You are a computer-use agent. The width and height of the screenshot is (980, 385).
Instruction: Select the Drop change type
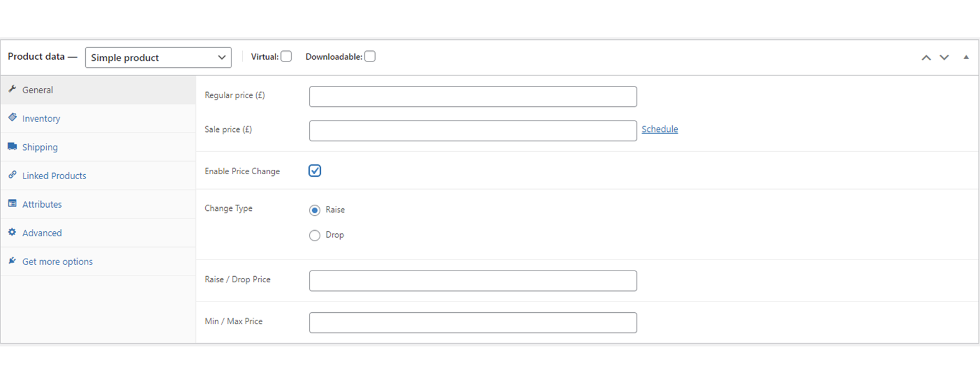315,235
